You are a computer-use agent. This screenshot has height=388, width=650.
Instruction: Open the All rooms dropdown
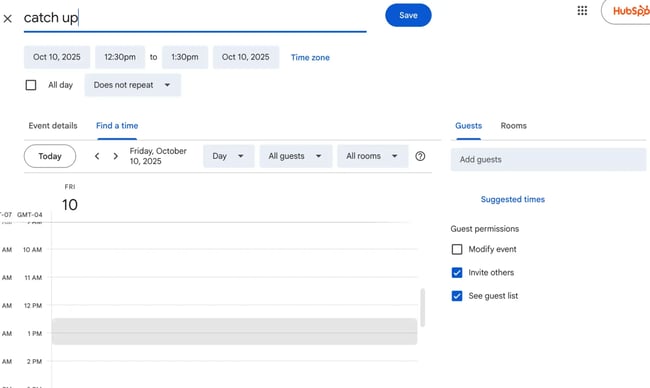372,156
